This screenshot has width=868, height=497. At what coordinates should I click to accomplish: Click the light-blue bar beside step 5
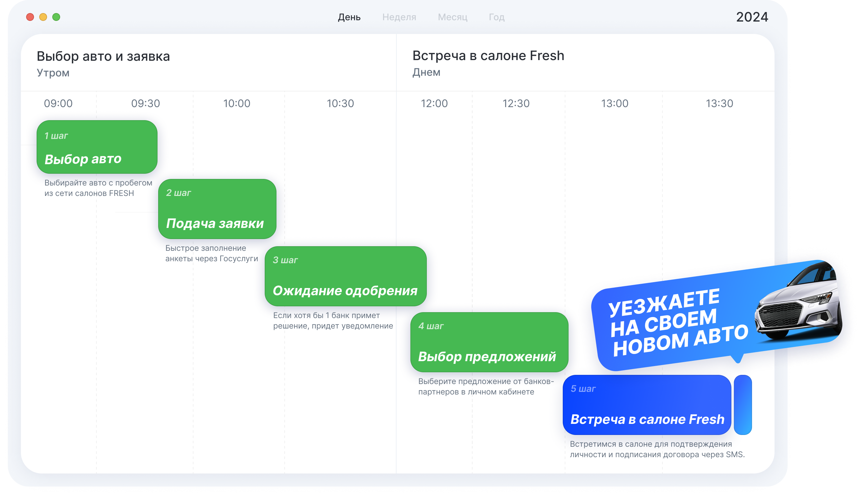click(x=743, y=405)
